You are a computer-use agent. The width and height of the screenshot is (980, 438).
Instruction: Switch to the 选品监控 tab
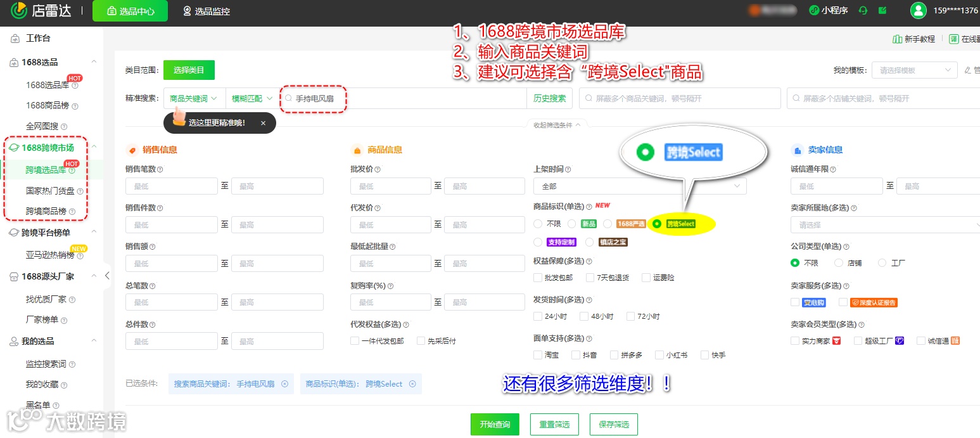207,11
